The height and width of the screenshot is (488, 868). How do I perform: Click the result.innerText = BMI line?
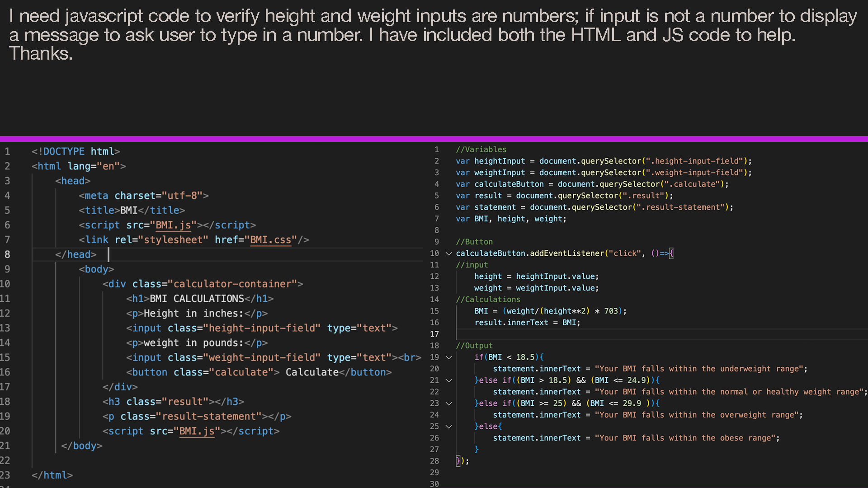tap(527, 323)
